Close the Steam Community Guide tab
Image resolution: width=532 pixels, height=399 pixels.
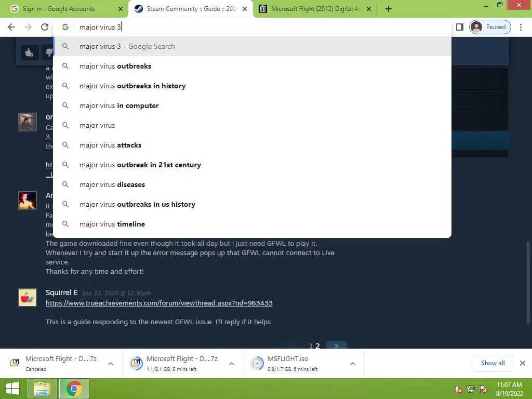[x=245, y=9]
